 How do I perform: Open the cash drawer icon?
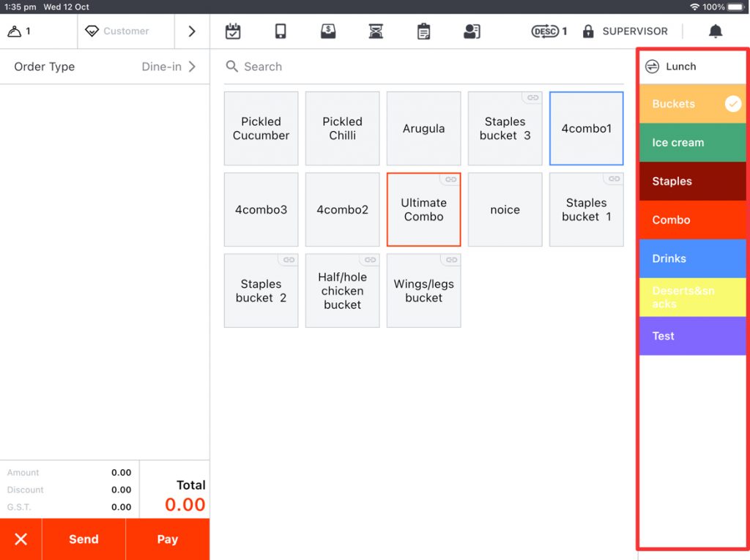(x=328, y=31)
